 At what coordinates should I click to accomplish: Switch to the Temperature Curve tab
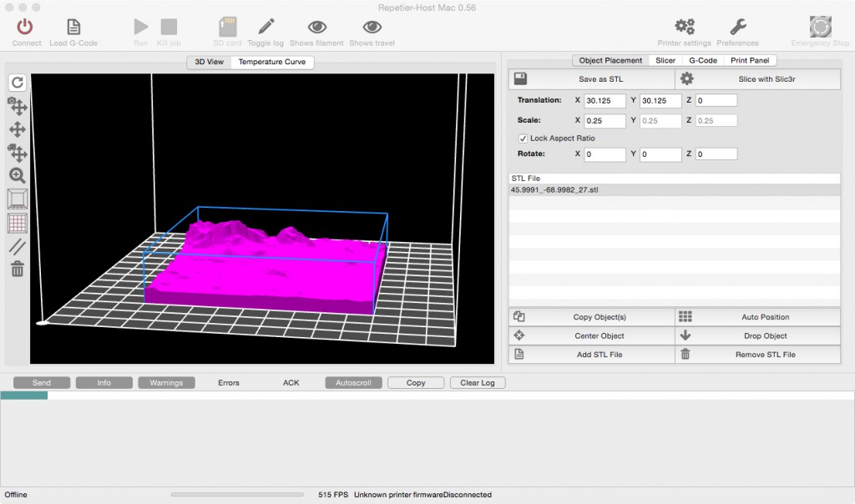[272, 62]
